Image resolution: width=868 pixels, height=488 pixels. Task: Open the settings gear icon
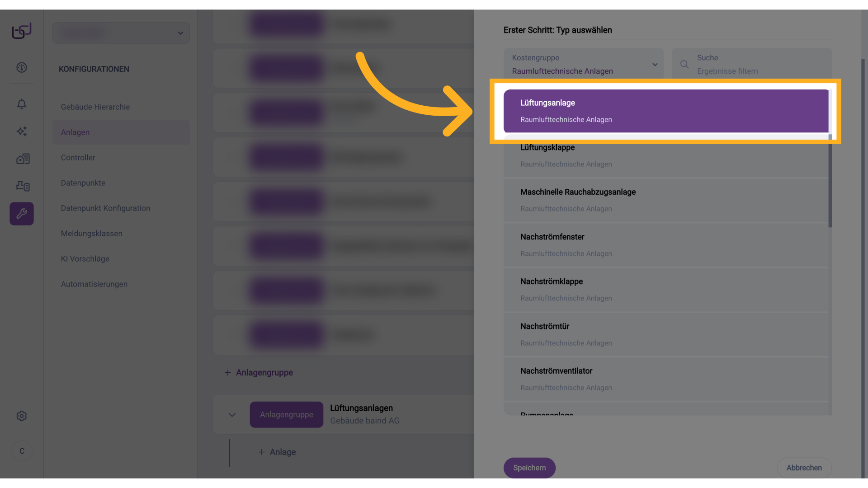click(x=22, y=416)
